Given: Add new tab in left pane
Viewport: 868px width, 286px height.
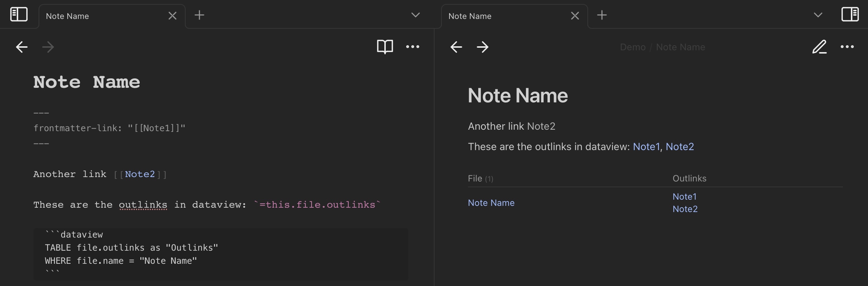Looking at the screenshot, I should [199, 15].
